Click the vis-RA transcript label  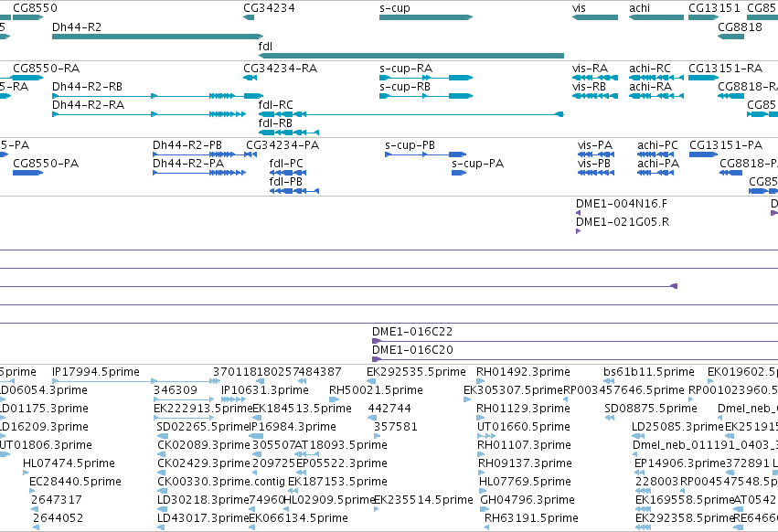pos(590,68)
